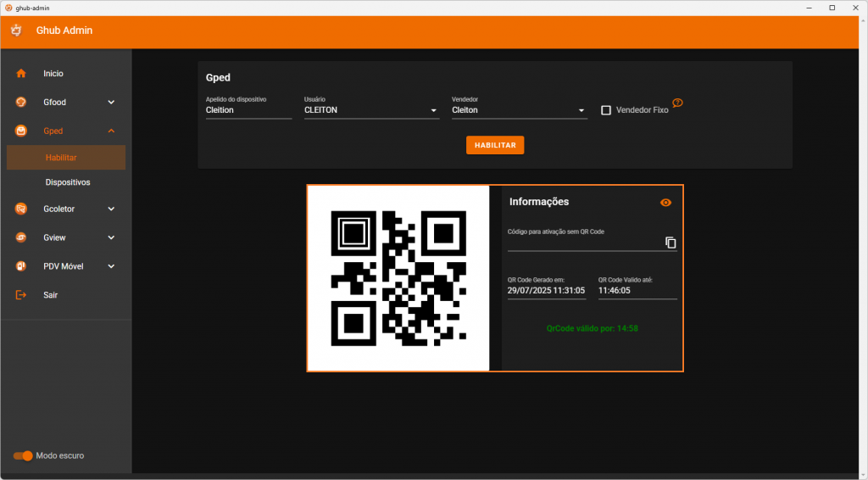Expand the Gview menu chevron

[111, 237]
